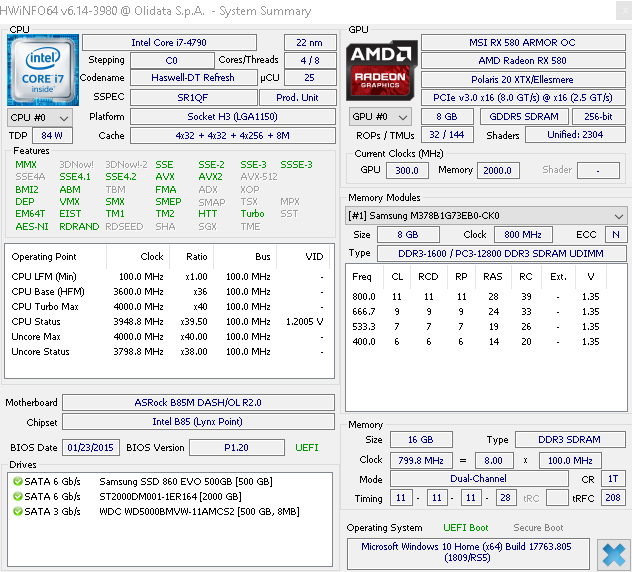The height and width of the screenshot is (572, 632).
Task: Click the tRFC 208 value
Action: tap(613, 498)
